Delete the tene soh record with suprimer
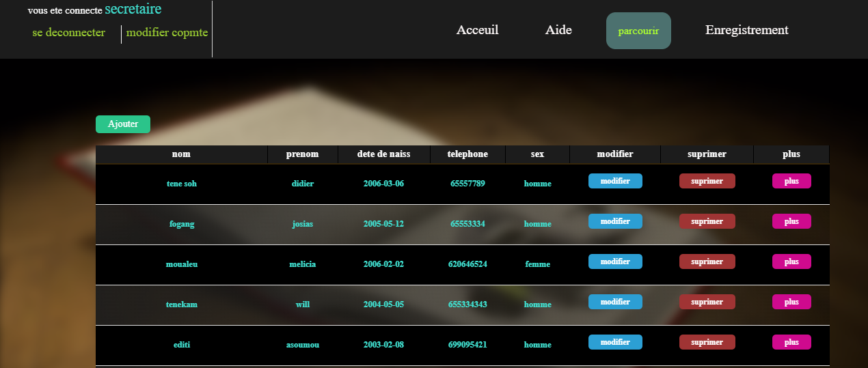Screen dimensions: 868x368 pyautogui.click(x=707, y=181)
